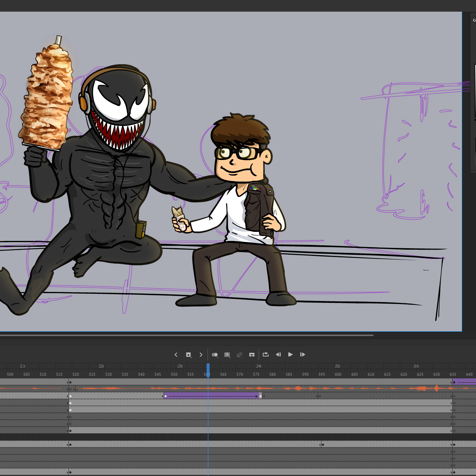The height and width of the screenshot is (476, 476).
Task: Toggle onion skinning
Action: click(x=215, y=355)
